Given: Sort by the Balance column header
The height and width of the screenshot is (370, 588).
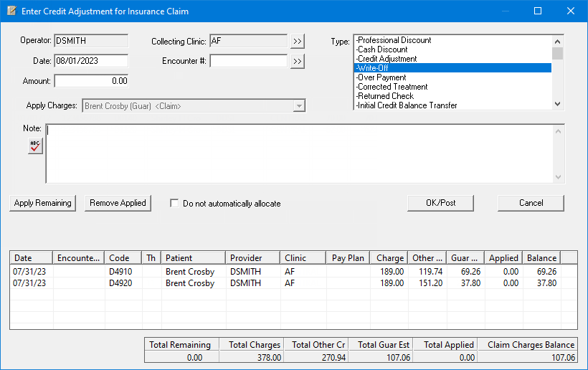Looking at the screenshot, I should click(x=541, y=258).
